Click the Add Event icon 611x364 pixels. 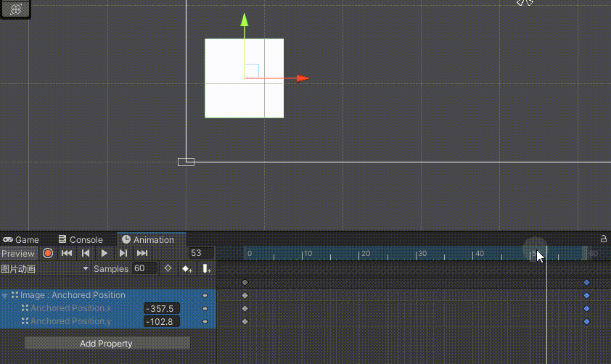[x=207, y=268]
